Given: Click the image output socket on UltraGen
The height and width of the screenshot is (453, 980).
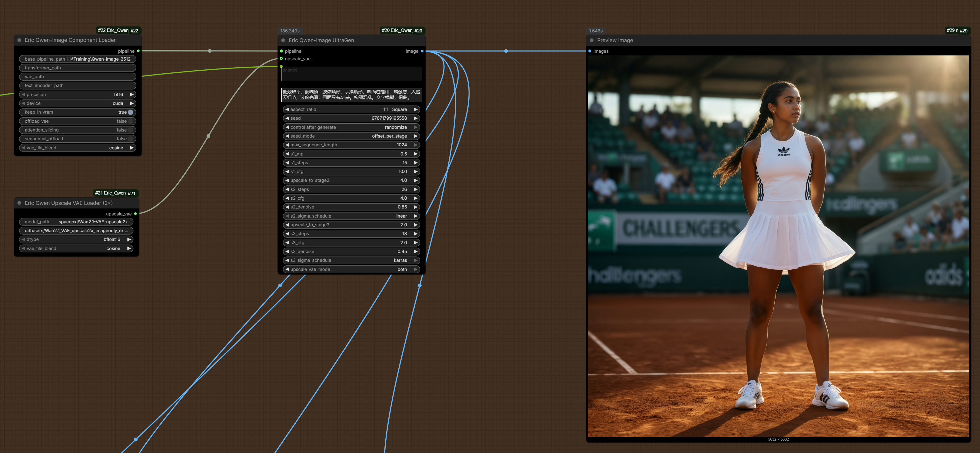Looking at the screenshot, I should click(422, 51).
